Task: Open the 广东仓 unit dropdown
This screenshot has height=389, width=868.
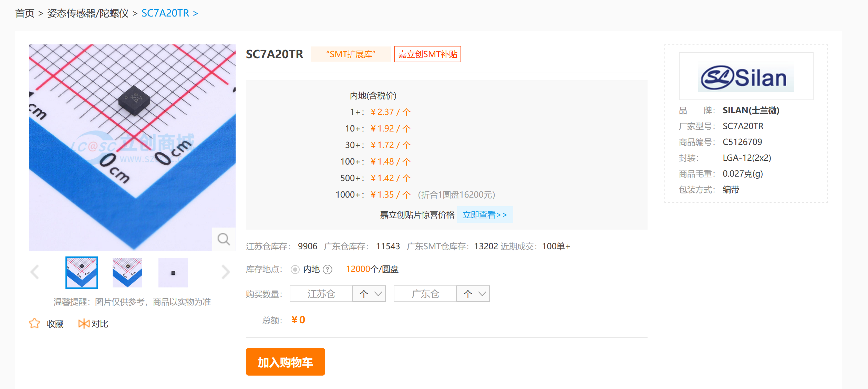Action: pos(473,294)
